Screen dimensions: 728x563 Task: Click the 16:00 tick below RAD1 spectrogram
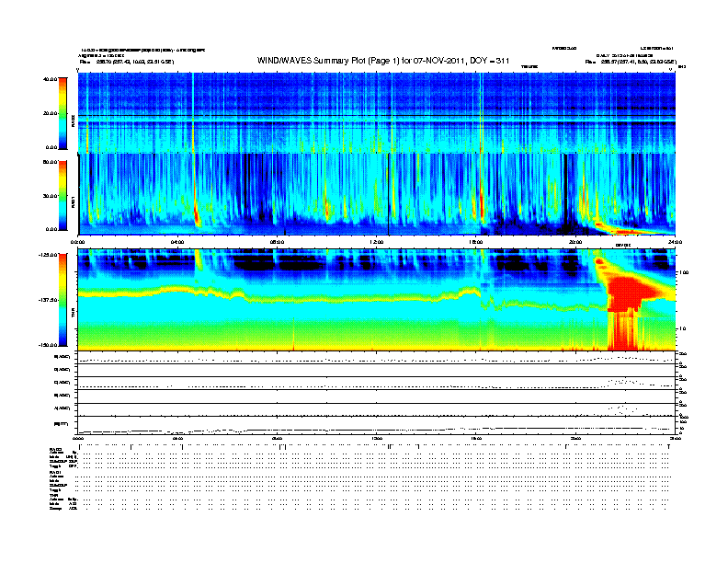click(476, 242)
